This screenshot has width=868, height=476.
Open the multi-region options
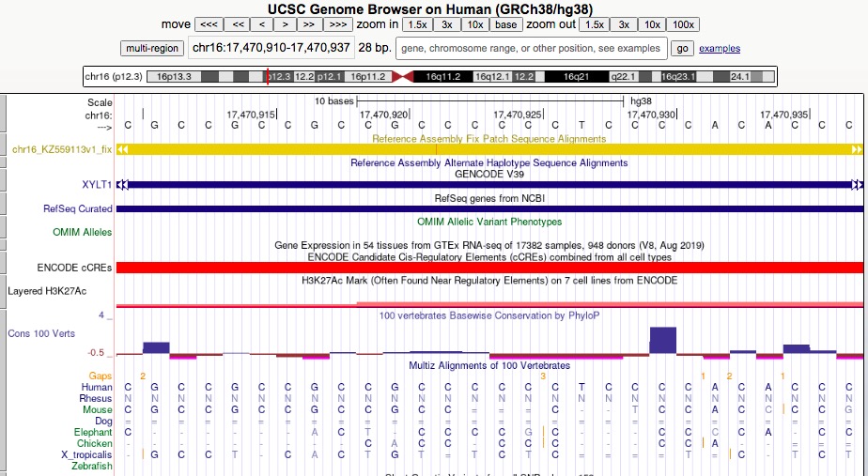(152, 48)
